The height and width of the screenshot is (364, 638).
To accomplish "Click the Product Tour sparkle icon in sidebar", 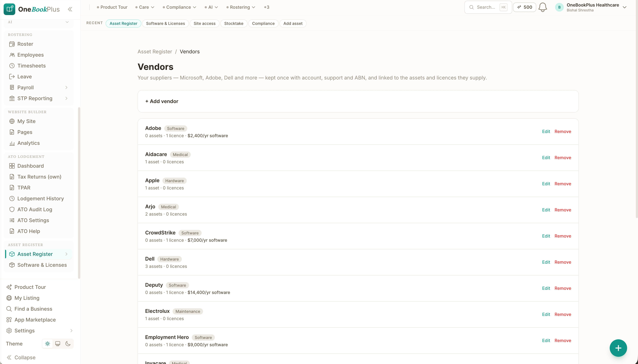I will (9, 287).
